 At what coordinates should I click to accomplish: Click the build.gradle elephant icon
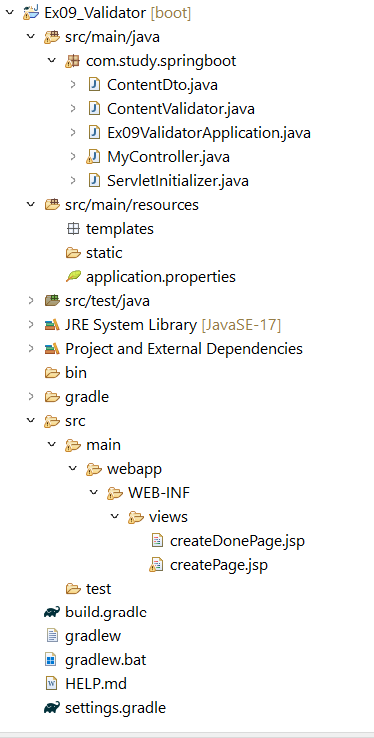pos(51,612)
